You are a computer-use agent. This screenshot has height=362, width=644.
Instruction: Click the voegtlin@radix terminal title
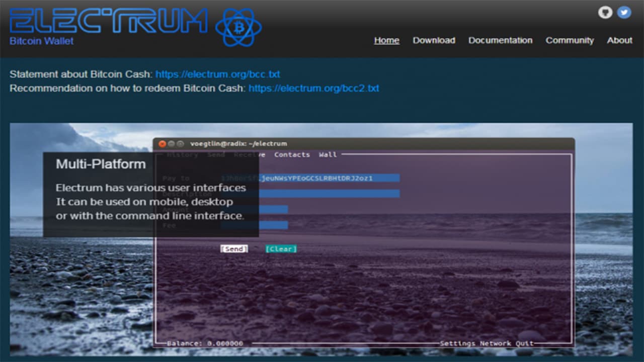(x=238, y=144)
